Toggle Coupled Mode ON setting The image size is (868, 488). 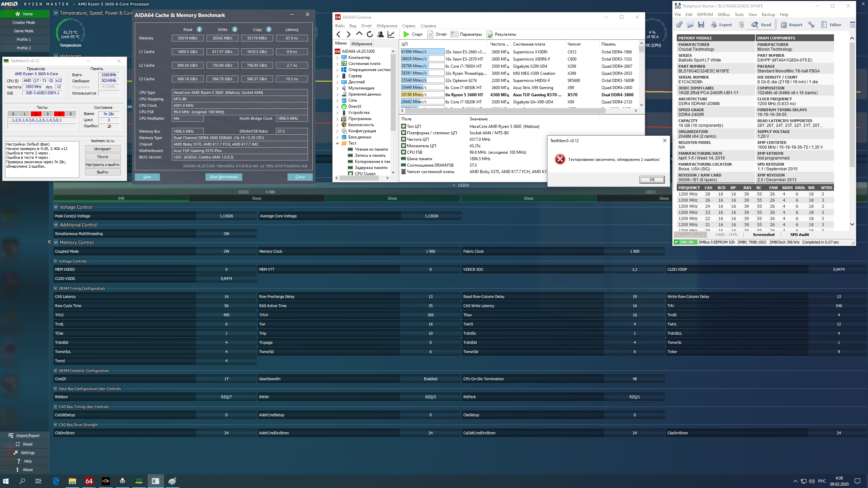tap(226, 251)
